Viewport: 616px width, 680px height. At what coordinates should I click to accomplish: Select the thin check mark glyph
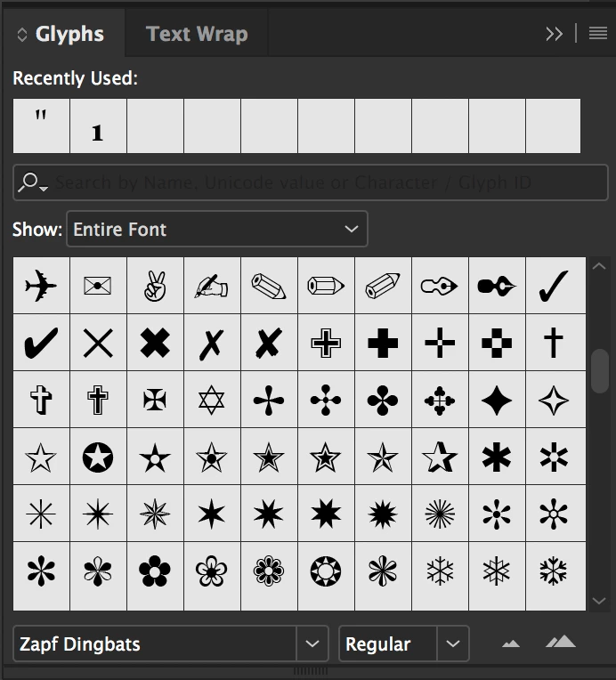[555, 286]
